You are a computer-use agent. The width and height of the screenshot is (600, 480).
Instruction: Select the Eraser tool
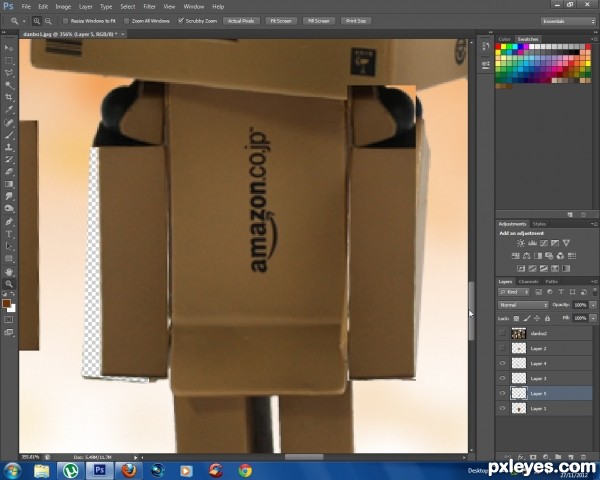point(9,172)
